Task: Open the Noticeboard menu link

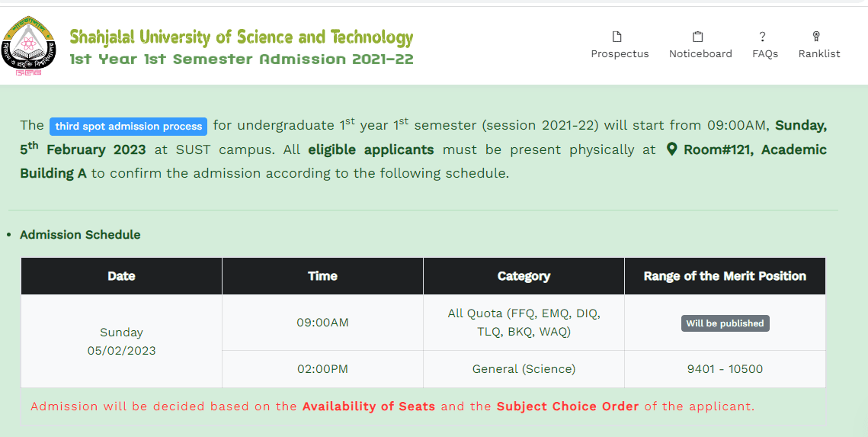Action: point(700,46)
